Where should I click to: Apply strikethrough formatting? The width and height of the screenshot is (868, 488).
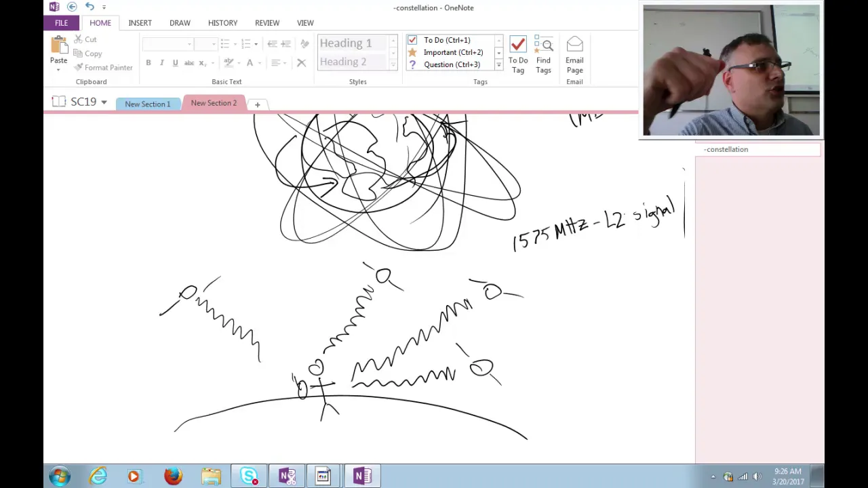[x=189, y=63]
